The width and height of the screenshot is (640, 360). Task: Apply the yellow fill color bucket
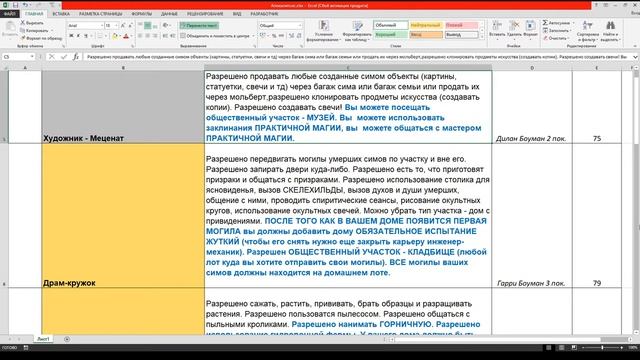115,36
